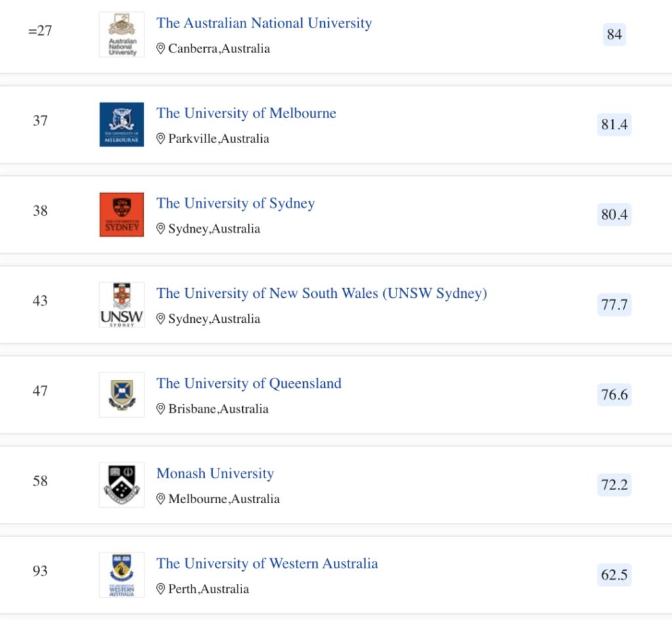Viewport: 672px width, 620px height.
Task: Open the UNSW Sydney university link
Action: click(322, 293)
